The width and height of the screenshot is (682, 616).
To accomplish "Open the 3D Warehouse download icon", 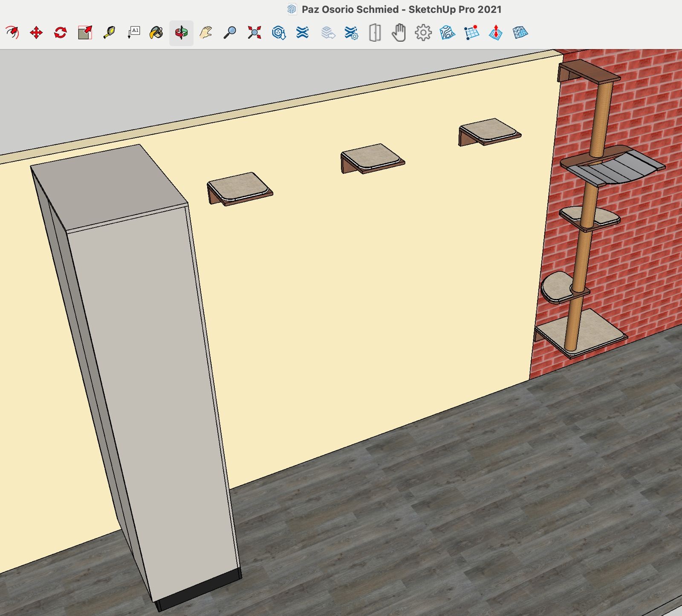I will click(x=279, y=33).
